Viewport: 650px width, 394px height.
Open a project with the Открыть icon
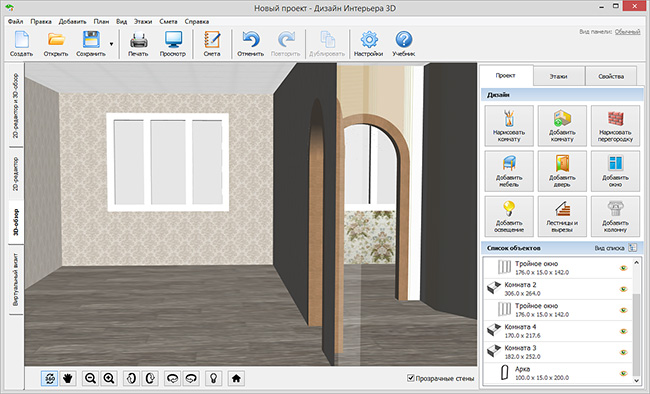[x=56, y=43]
